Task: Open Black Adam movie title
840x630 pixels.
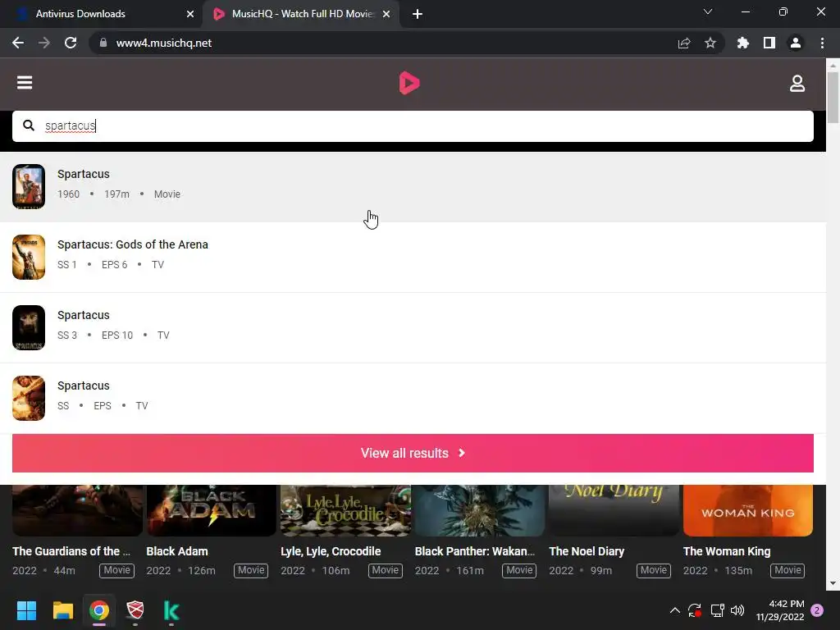Action: click(177, 551)
